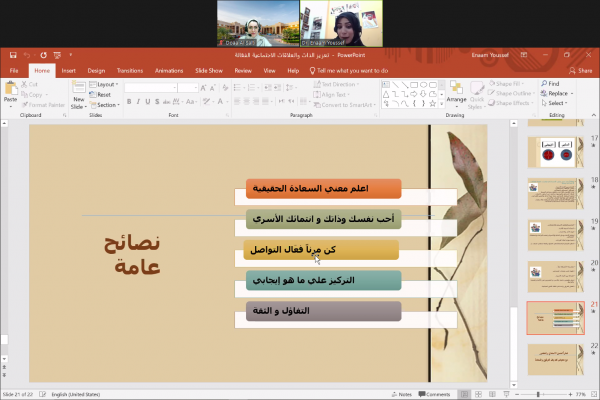Click the Share button

click(x=581, y=71)
